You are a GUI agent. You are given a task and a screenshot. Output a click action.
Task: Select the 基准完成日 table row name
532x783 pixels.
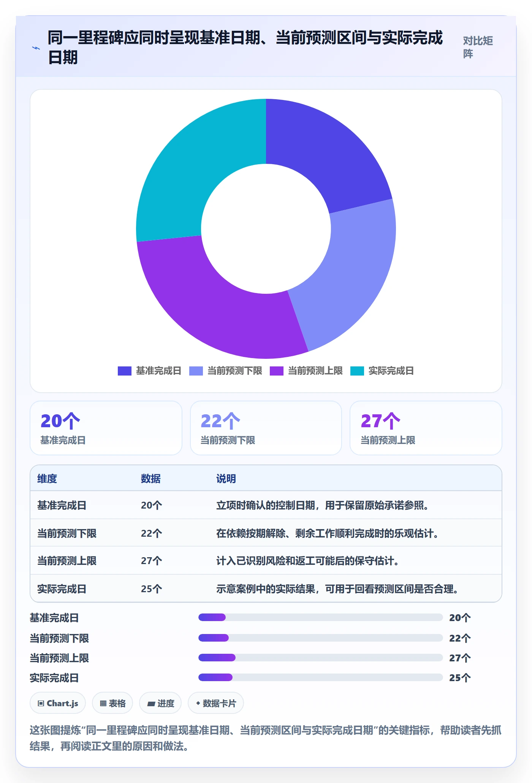tap(62, 505)
